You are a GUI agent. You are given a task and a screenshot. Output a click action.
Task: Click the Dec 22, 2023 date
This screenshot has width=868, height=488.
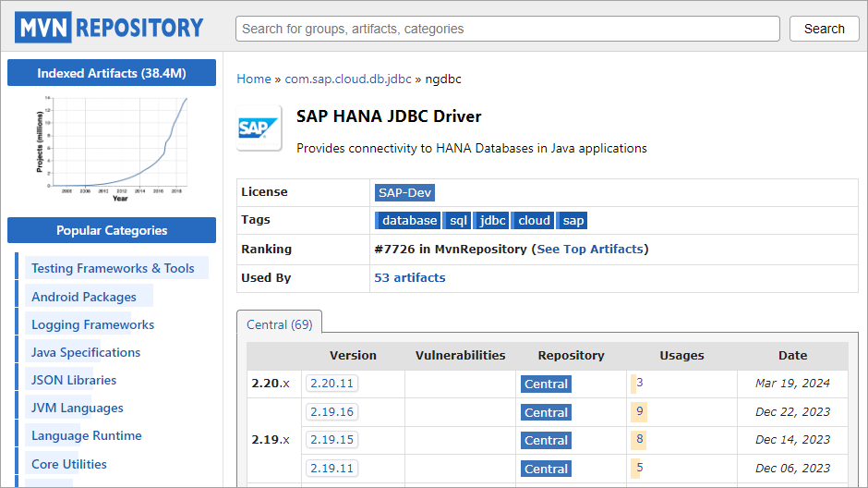[x=792, y=412]
